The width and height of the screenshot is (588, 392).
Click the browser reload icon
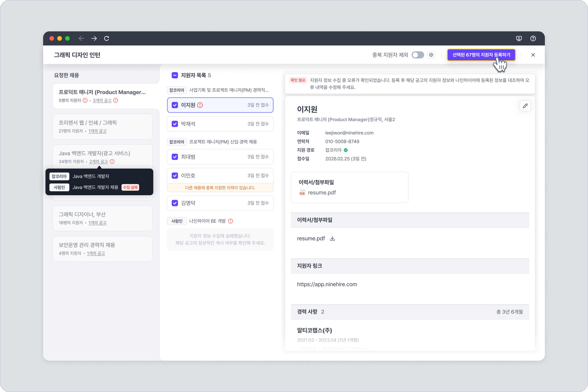(106, 38)
